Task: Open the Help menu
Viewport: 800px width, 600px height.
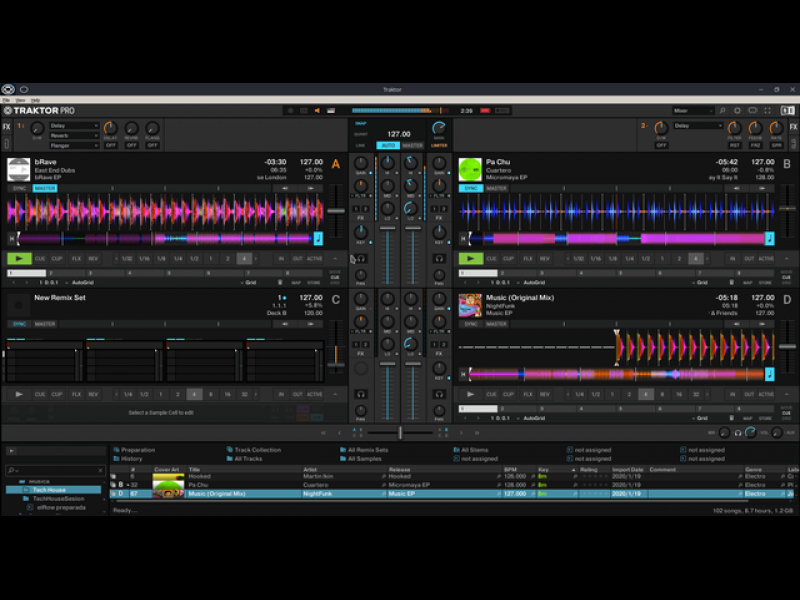Action: 35,100
